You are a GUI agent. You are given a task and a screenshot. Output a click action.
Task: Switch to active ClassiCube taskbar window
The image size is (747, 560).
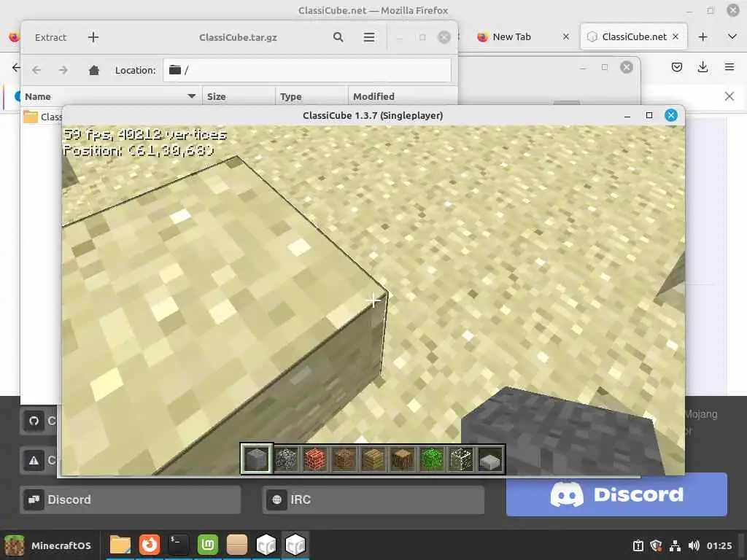pyautogui.click(x=295, y=545)
